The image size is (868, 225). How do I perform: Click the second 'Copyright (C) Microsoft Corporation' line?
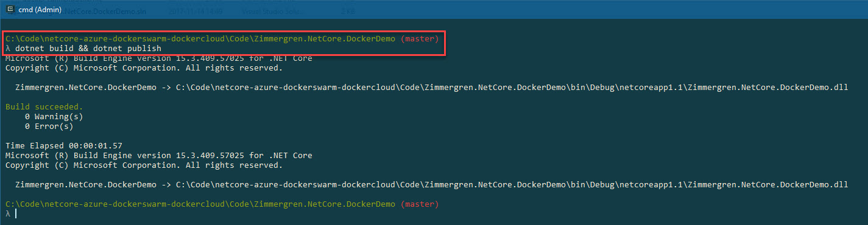pyautogui.click(x=144, y=165)
